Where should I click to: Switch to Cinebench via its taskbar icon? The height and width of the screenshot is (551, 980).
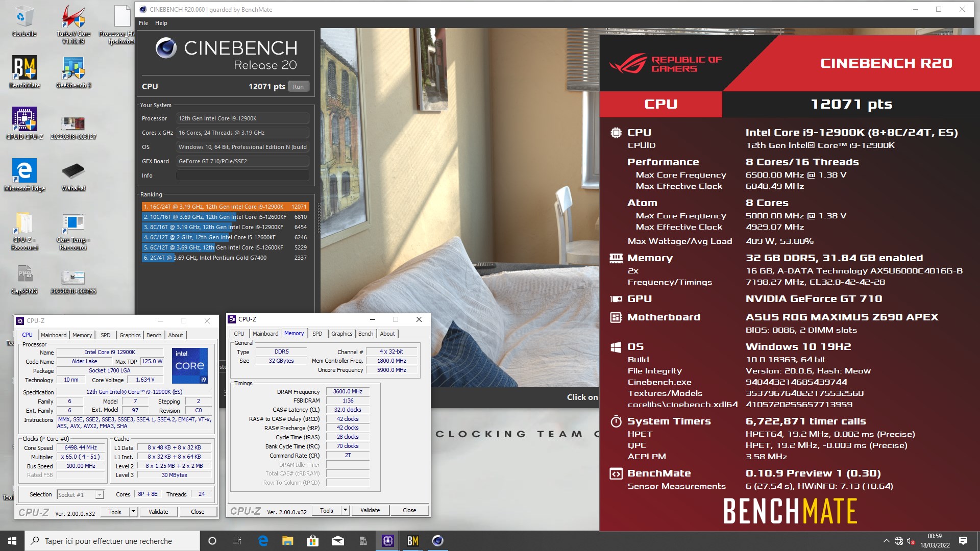pyautogui.click(x=438, y=541)
